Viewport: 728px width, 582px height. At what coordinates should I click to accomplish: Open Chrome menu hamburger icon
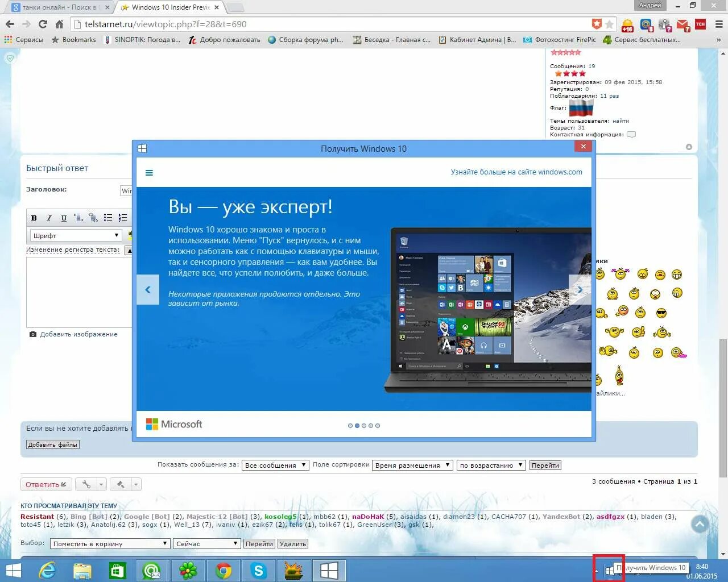point(718,24)
